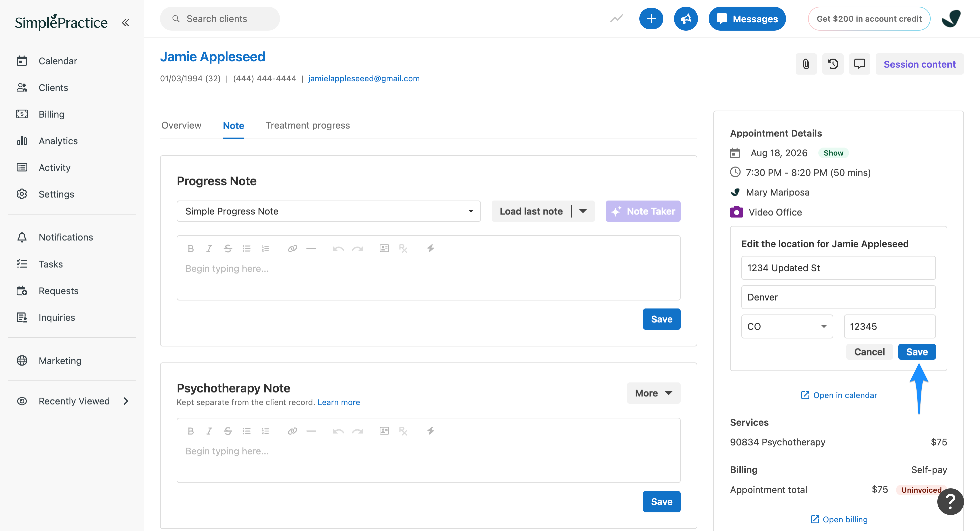This screenshot has height=531, width=980.
Task: Open the CO state dropdown
Action: 787,326
